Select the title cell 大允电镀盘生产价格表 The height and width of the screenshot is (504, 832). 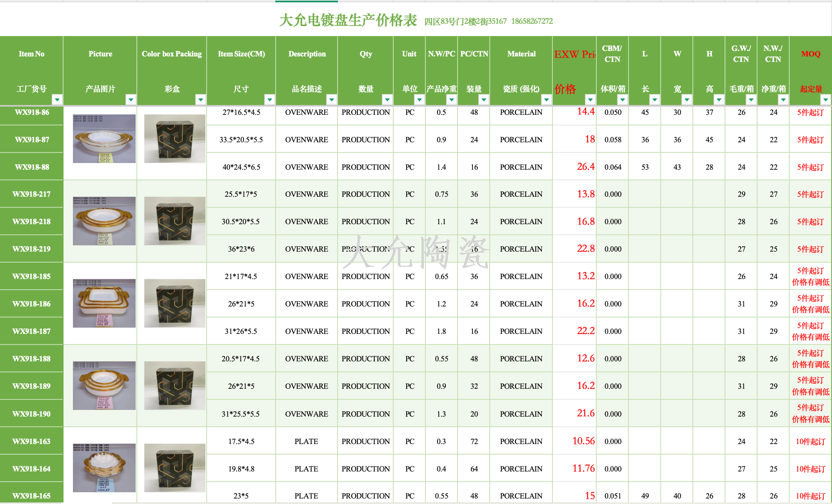[x=348, y=20]
